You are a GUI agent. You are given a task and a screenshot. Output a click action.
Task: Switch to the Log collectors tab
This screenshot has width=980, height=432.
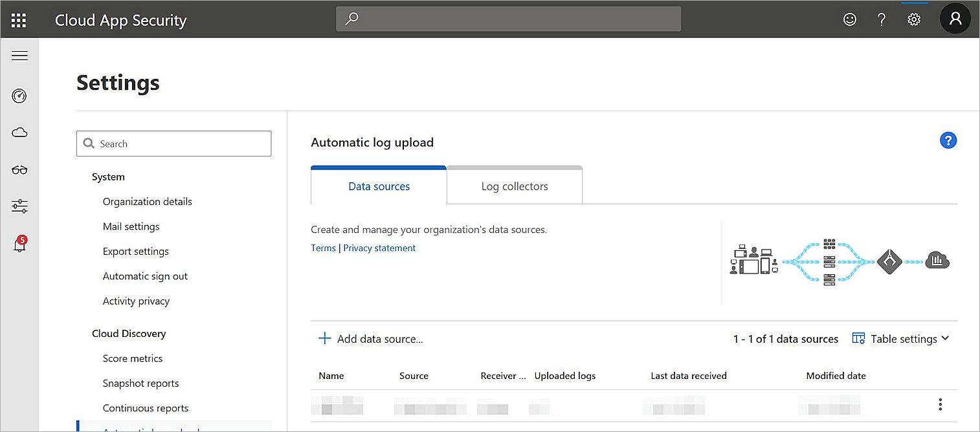click(513, 186)
